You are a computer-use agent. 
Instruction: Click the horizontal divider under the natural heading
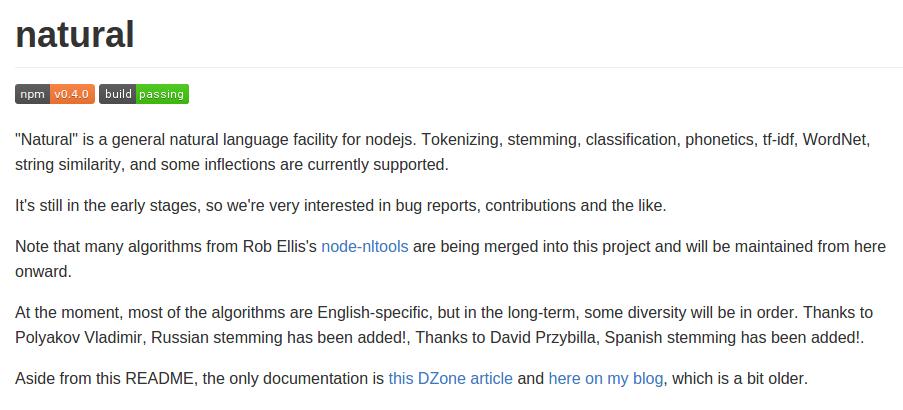459,67
